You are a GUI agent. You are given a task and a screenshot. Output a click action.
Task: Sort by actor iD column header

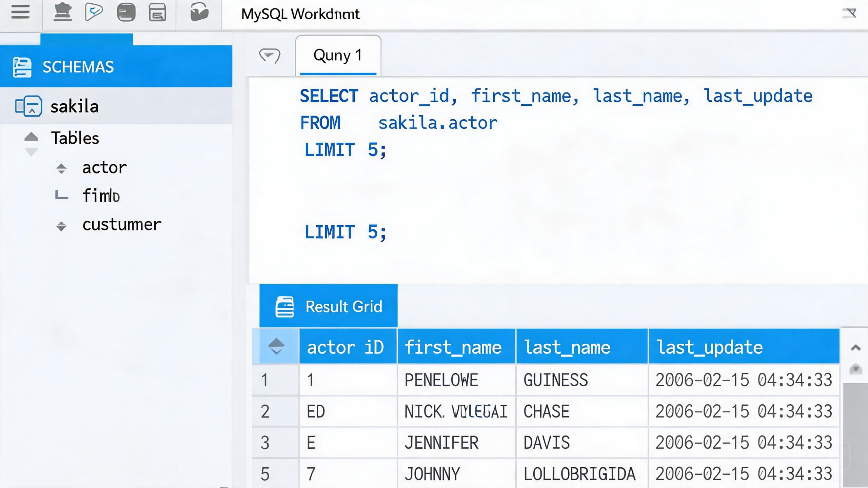(x=348, y=346)
